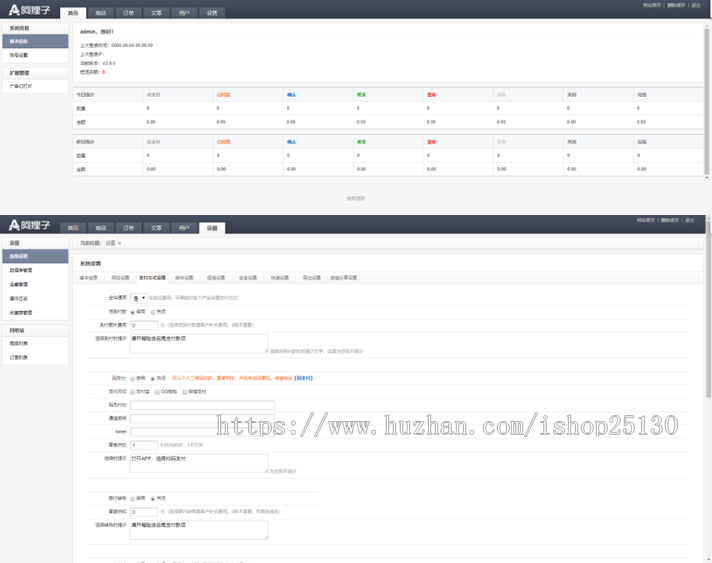712x563 pixels.
Task: Select 关闭 radio for 银行转账
Action: point(153,499)
